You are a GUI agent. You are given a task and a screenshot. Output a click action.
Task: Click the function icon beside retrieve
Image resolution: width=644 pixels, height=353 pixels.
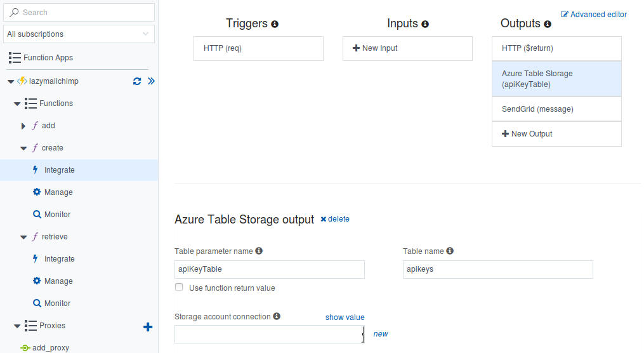[x=35, y=237]
